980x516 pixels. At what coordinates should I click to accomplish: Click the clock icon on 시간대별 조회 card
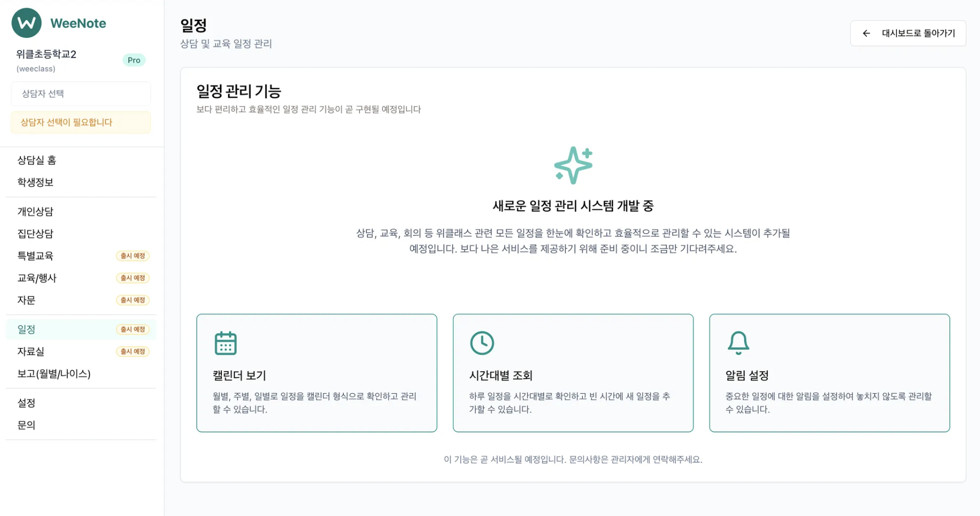[481, 343]
